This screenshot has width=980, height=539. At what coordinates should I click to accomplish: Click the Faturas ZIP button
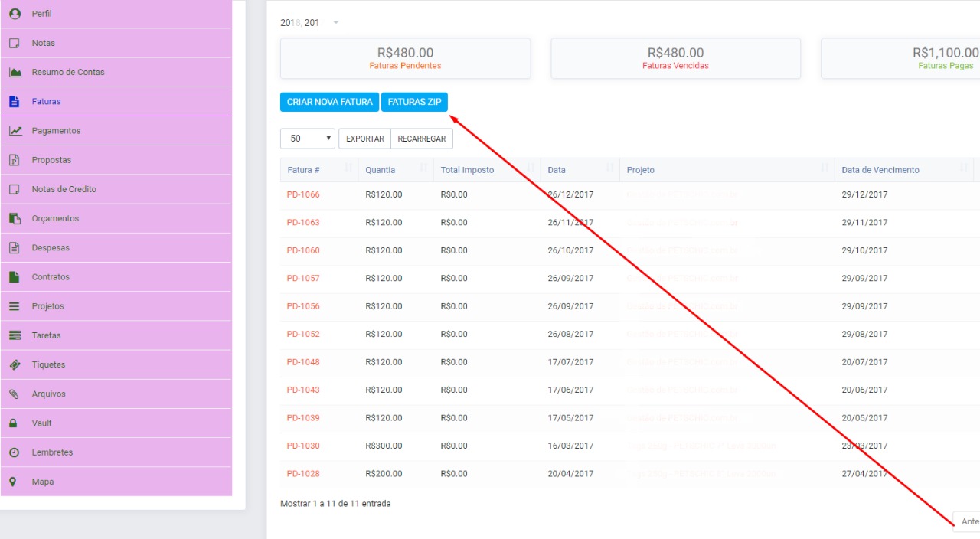[414, 102]
